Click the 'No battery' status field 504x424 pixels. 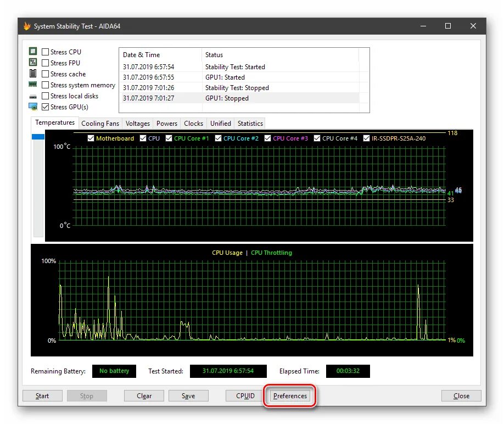[114, 371]
